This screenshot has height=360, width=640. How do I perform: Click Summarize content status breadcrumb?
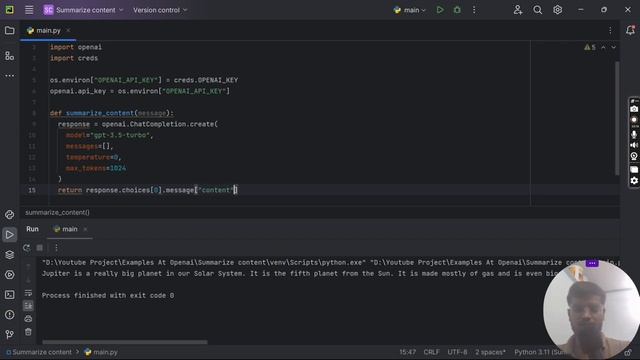point(39,352)
